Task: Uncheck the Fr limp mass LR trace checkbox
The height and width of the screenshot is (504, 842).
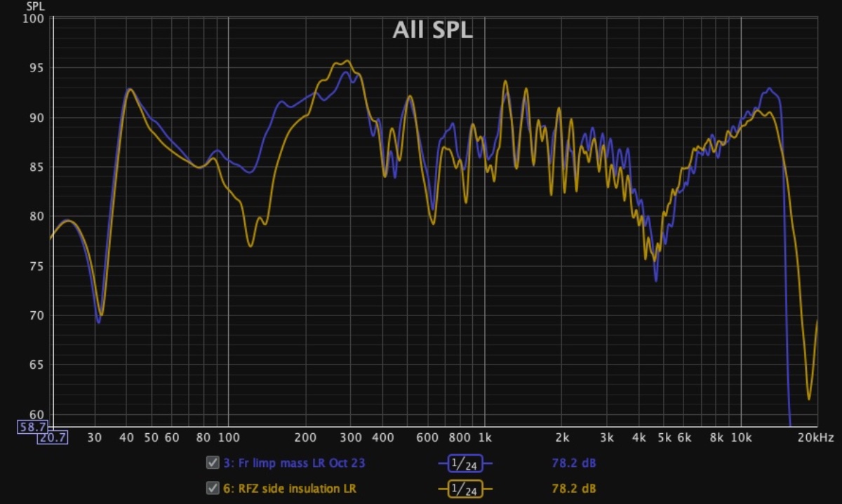Action: click(212, 463)
